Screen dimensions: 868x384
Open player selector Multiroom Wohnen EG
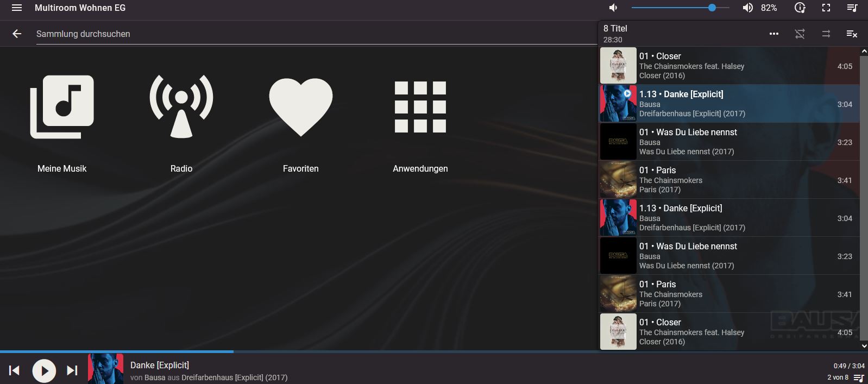[80, 8]
